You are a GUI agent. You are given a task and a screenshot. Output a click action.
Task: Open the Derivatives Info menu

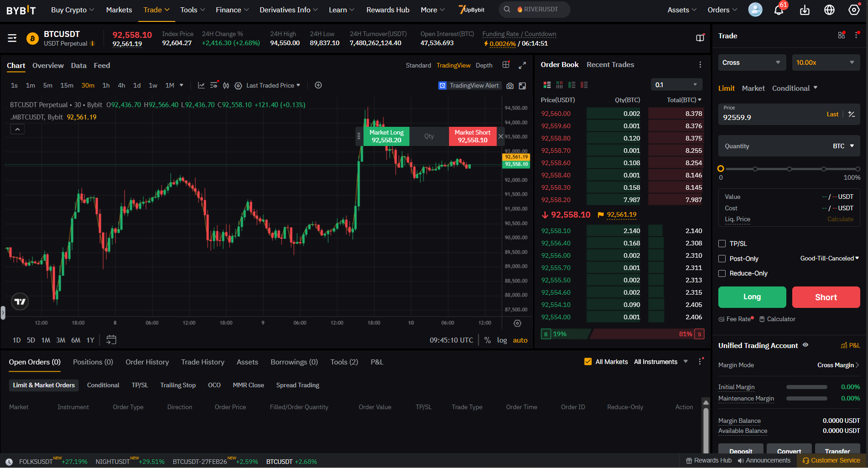288,10
